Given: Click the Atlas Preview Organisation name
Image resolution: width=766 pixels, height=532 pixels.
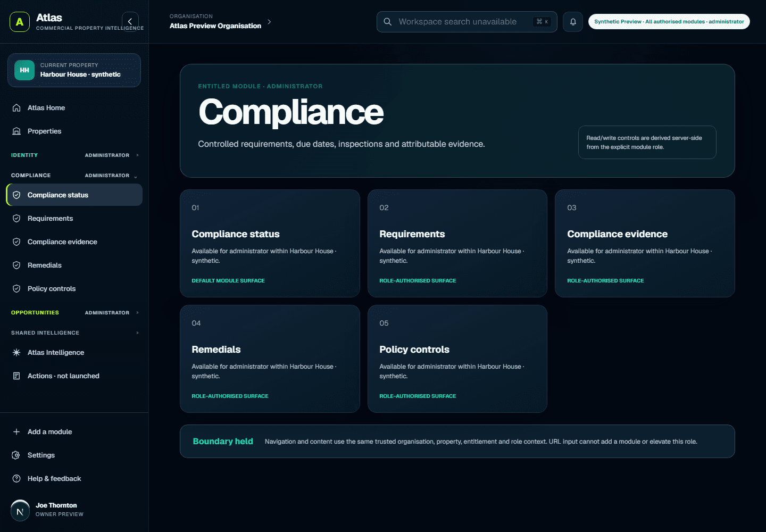Looking at the screenshot, I should tap(215, 26).
